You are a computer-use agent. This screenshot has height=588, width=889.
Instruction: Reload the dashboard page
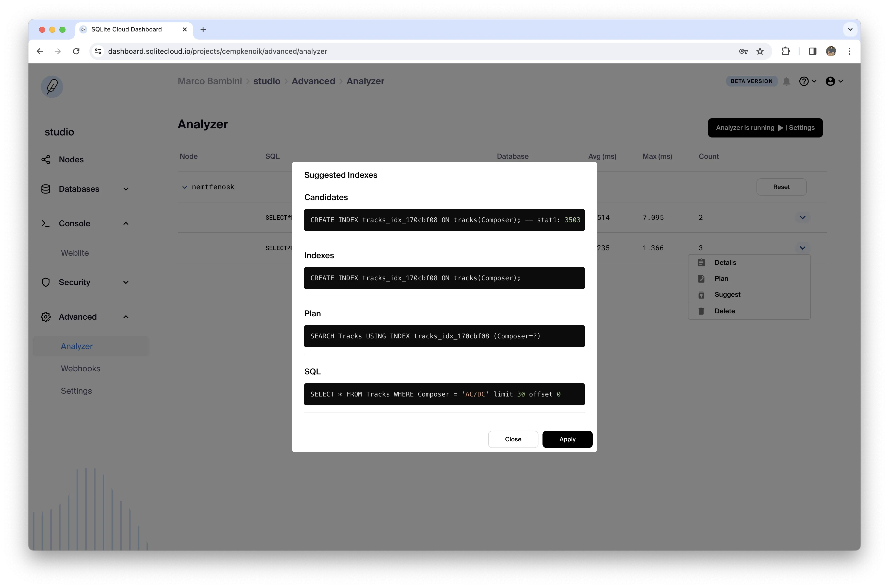pos(76,51)
